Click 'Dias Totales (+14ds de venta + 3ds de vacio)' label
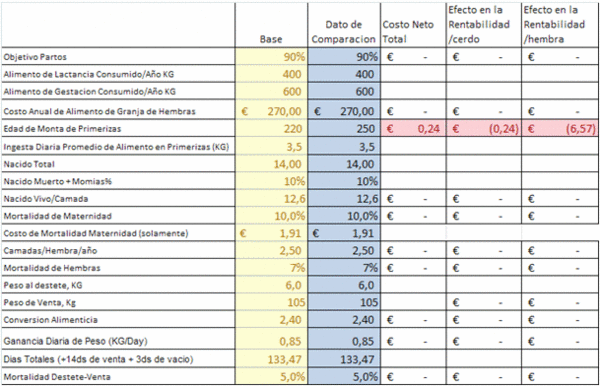The height and width of the screenshot is (386, 600). tap(98, 359)
